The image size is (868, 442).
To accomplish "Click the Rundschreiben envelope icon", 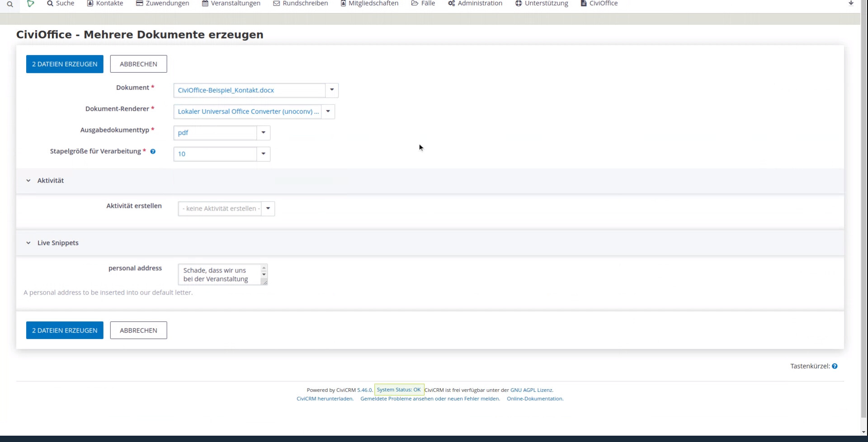I will point(277,4).
